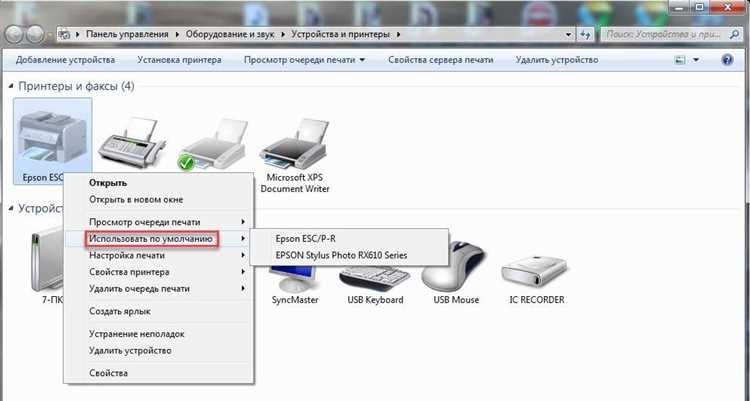Select the default printer with green checkmark
The width and height of the screenshot is (750, 401).
point(213,144)
